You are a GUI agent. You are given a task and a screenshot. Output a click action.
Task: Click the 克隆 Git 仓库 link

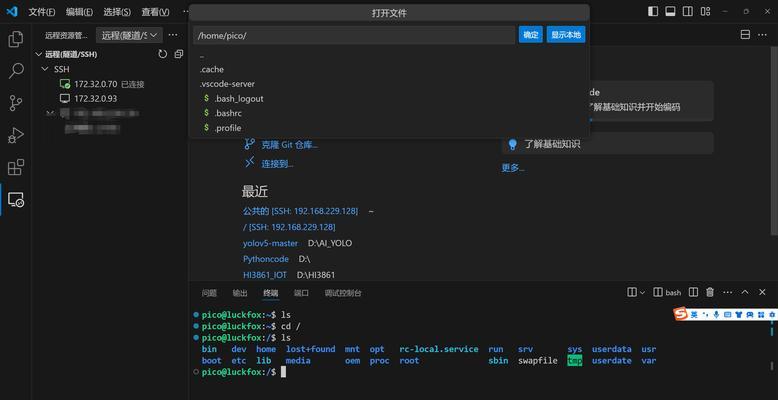(290, 145)
